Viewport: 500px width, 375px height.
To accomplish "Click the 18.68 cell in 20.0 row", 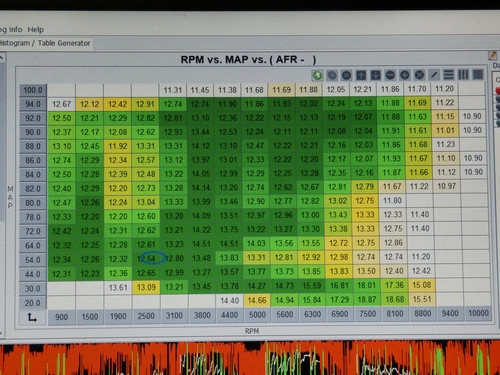I will point(394,299).
